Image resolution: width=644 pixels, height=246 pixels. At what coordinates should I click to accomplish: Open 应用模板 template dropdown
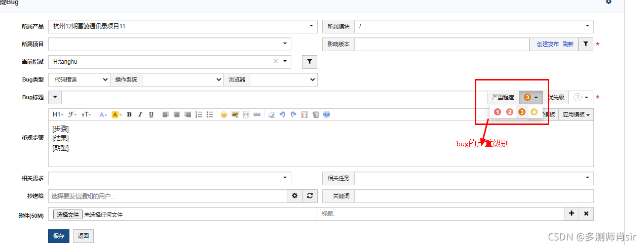click(x=576, y=114)
